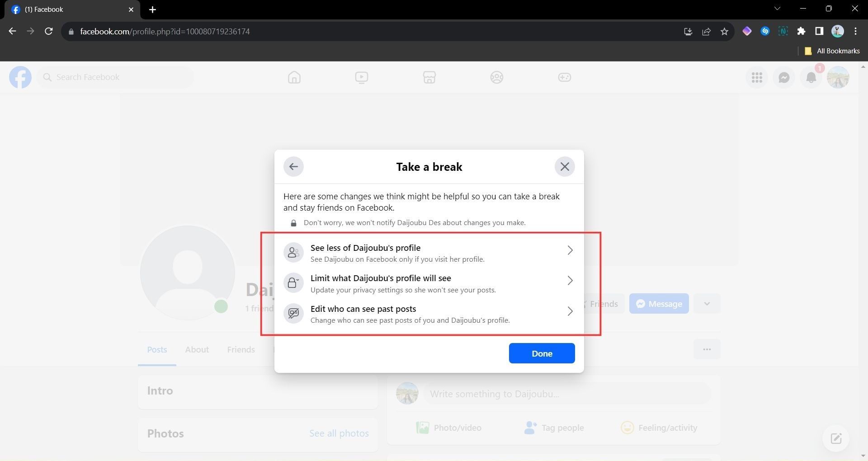Screen dimensions: 868x461
Task: Click the See all photos link
Action: pyautogui.click(x=339, y=433)
